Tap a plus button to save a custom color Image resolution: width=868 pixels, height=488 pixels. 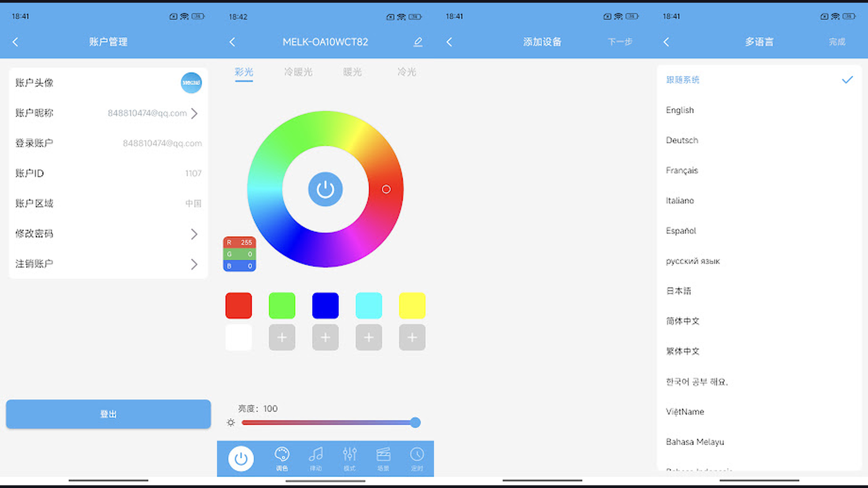coord(282,337)
